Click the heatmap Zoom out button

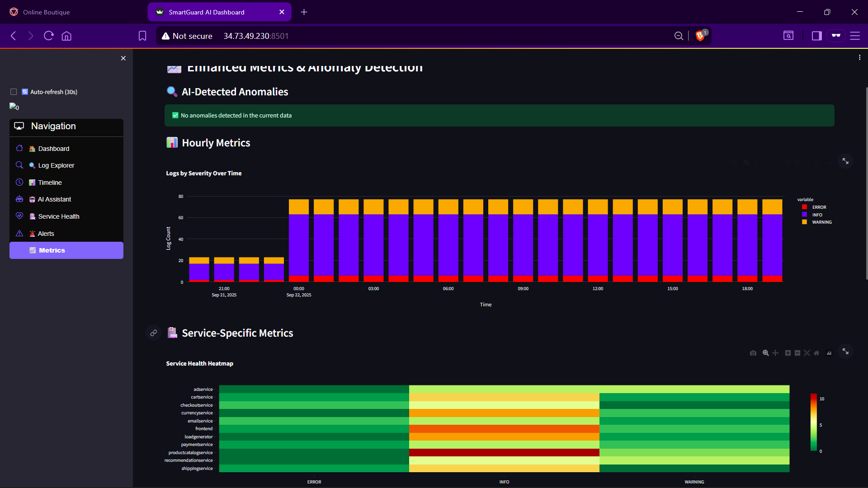[x=797, y=353]
